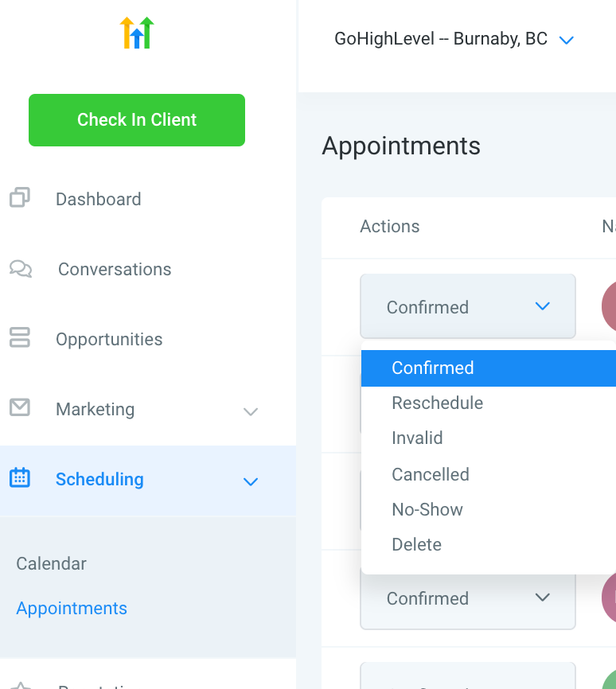Select the highlighted Confirmed option

click(x=489, y=368)
